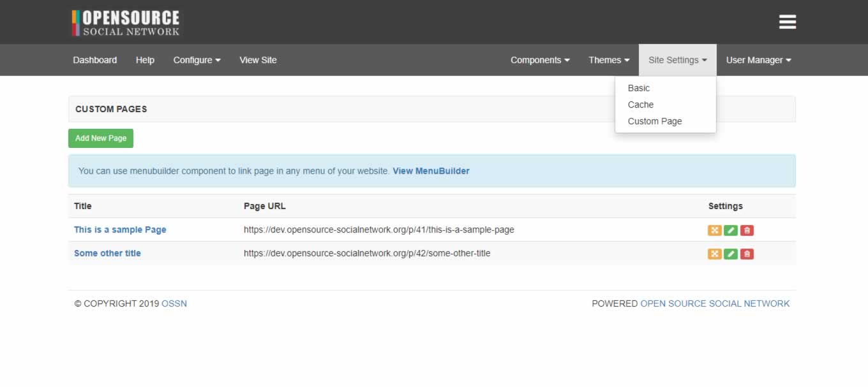This screenshot has height=387, width=868.
Task: Expand the Themes dropdown
Action: pyautogui.click(x=609, y=60)
